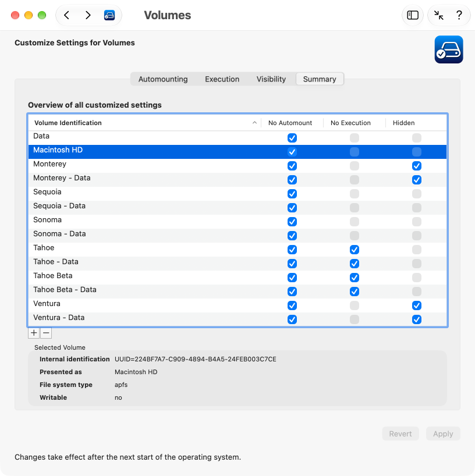Click the Revert button
Viewport: 475px width, 476px height.
[x=400, y=434]
